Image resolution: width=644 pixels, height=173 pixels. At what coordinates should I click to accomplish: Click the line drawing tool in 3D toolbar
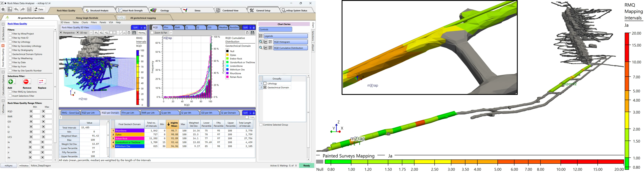point(121,33)
